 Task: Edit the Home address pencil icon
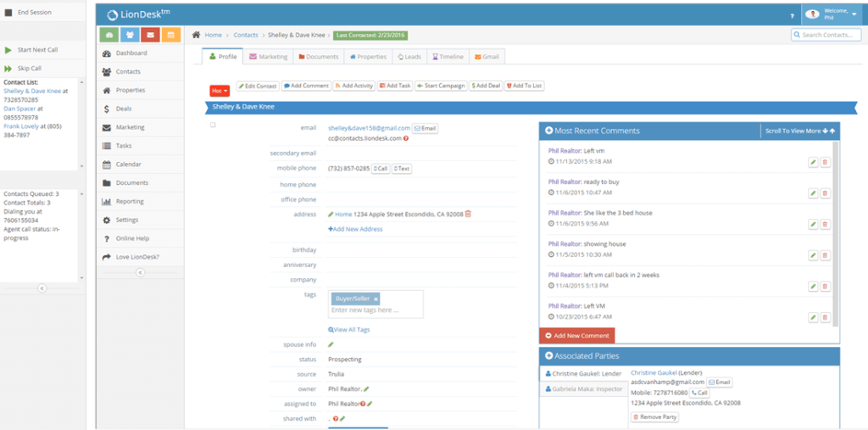(331, 214)
